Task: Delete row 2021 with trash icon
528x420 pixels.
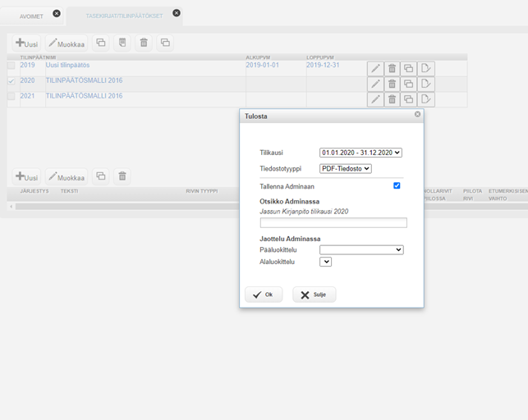Action: coord(392,99)
